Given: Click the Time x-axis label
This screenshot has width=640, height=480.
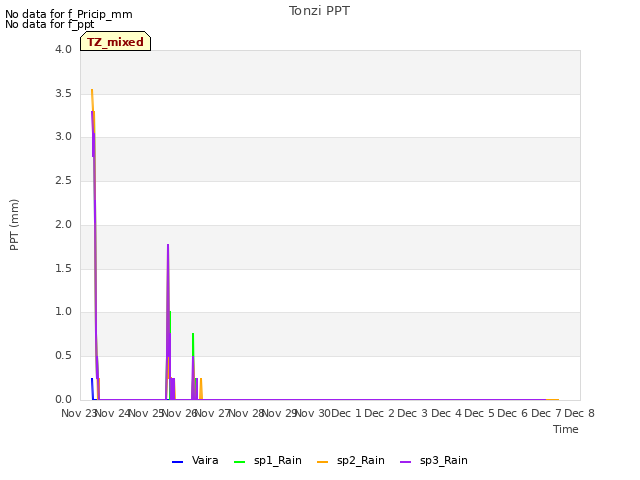Looking at the screenshot, I should [566, 429].
